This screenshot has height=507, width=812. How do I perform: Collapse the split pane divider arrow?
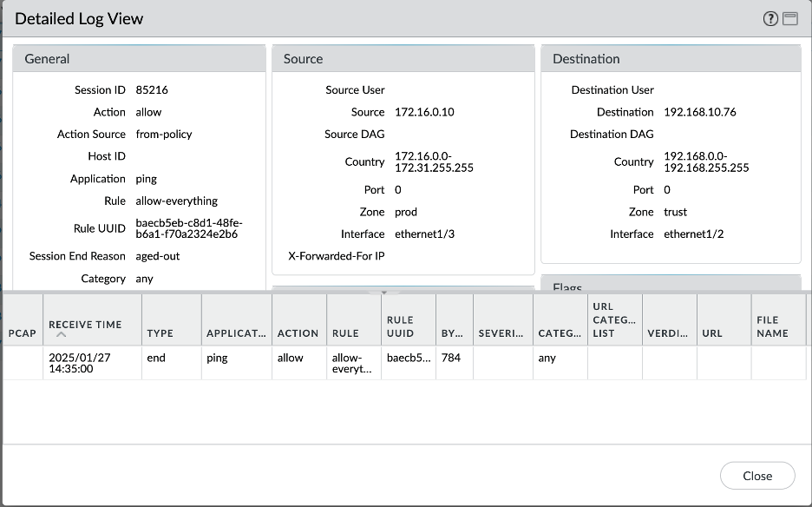(384, 293)
